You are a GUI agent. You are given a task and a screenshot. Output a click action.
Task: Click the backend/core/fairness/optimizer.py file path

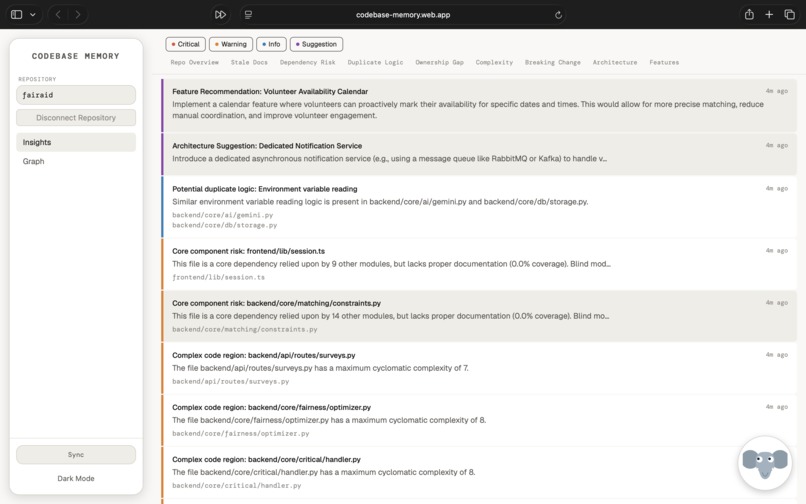[241, 434]
